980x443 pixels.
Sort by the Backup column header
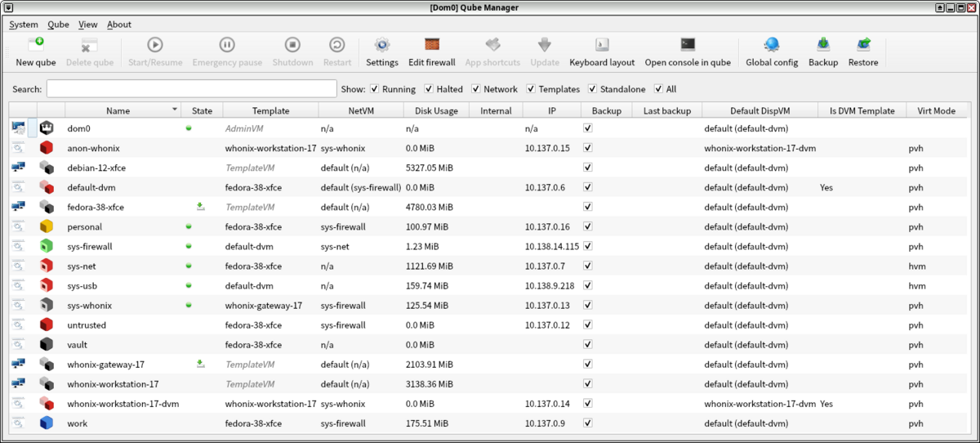pyautogui.click(x=607, y=110)
